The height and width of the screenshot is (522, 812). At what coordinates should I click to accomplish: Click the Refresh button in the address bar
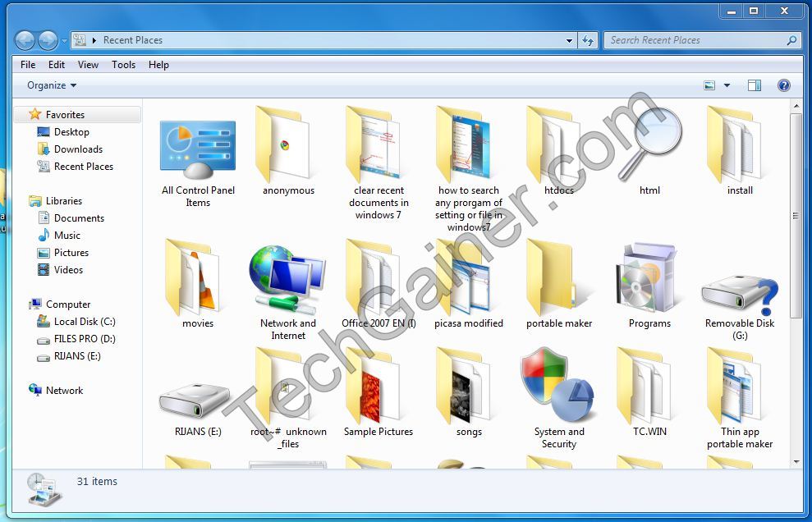coord(588,39)
